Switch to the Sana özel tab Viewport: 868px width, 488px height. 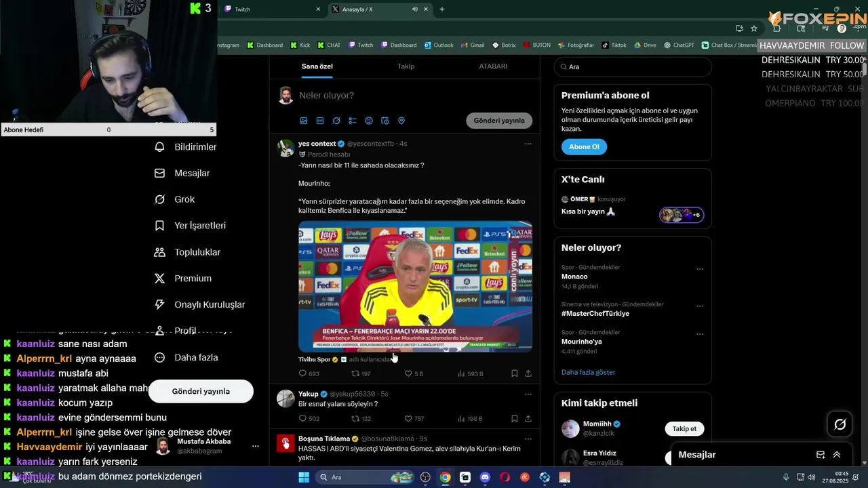click(x=317, y=66)
